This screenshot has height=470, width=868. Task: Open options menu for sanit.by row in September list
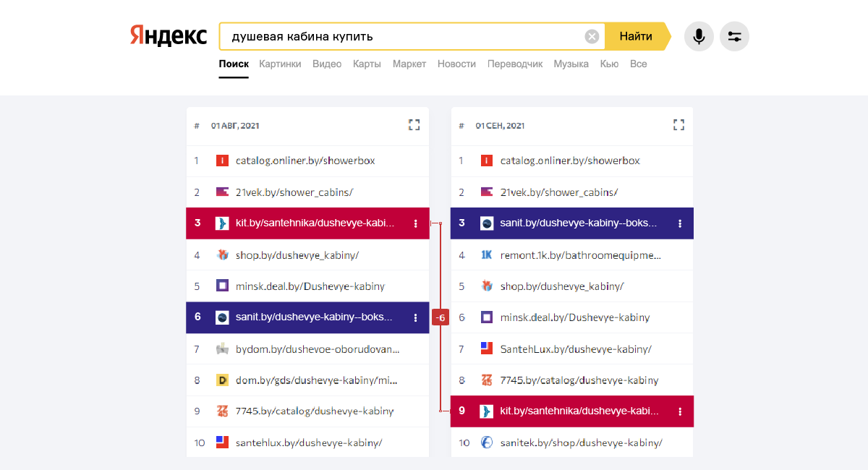(680, 223)
